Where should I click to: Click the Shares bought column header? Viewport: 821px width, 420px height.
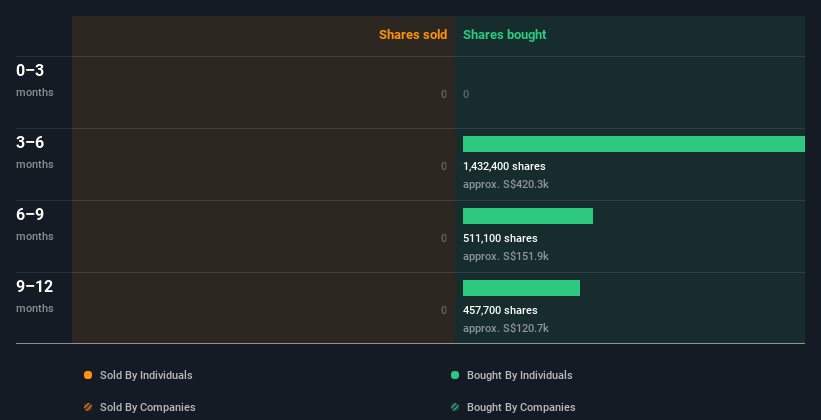pos(504,35)
